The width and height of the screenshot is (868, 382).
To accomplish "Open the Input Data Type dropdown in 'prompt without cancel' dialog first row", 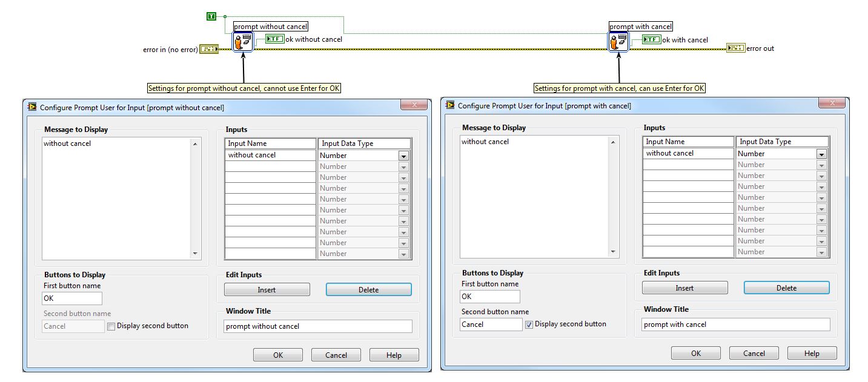I will click(403, 156).
